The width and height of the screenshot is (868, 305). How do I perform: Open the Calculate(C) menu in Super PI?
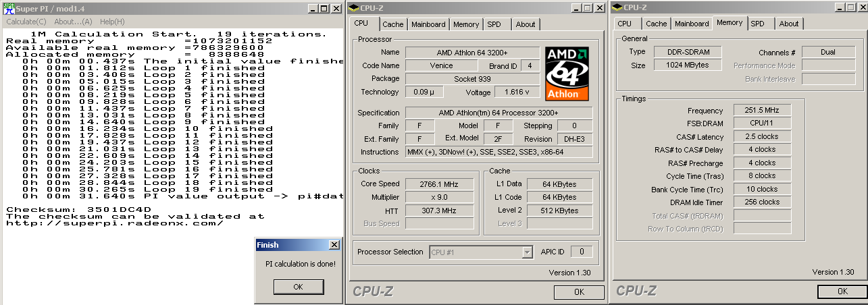coord(25,22)
